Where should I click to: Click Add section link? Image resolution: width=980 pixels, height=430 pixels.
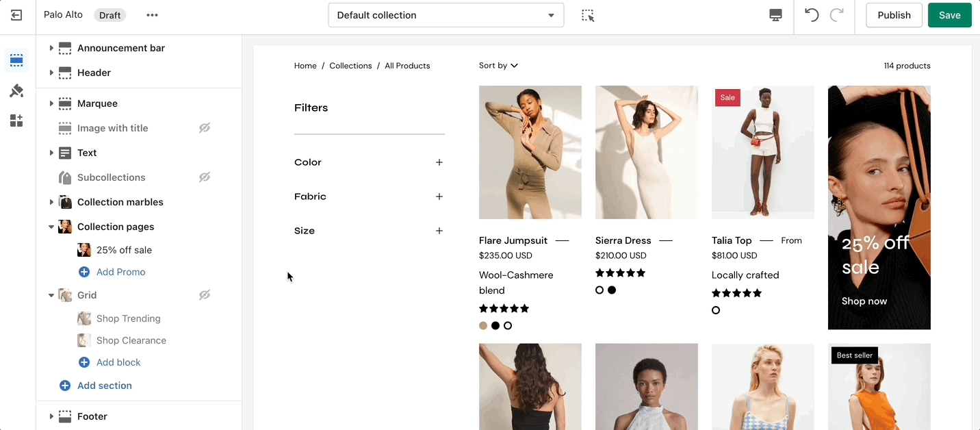104,385
